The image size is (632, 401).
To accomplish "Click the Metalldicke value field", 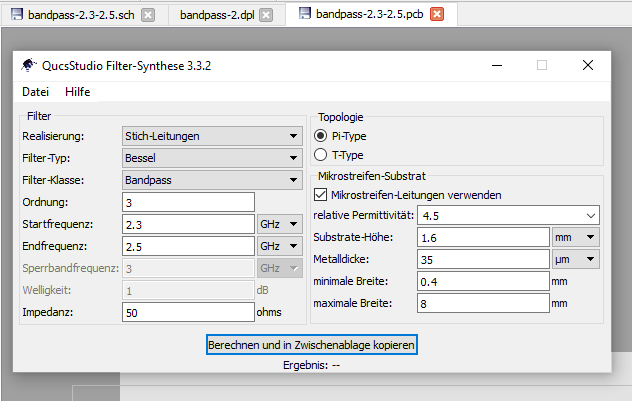I will [x=483, y=259].
